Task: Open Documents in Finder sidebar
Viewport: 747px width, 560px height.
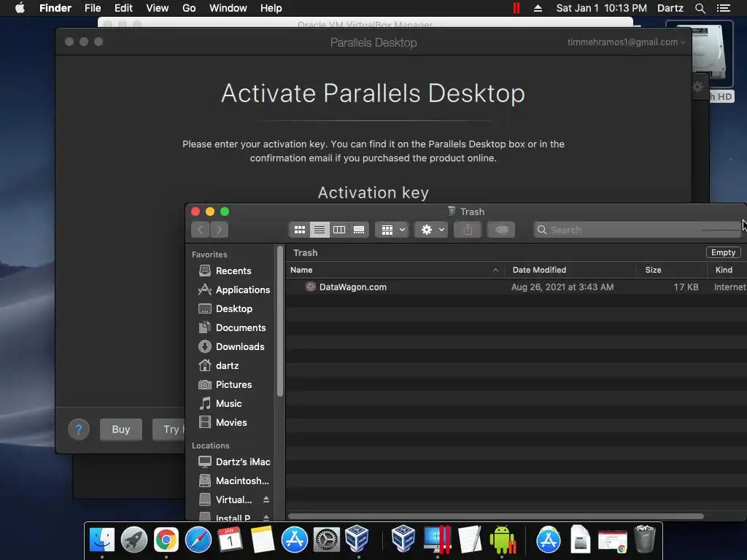Action: coord(231,328)
